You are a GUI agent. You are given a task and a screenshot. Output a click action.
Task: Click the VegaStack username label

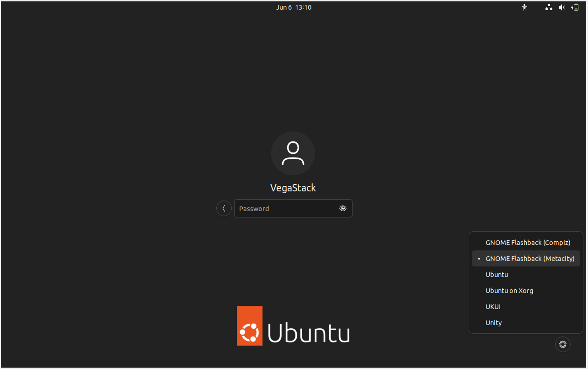coord(293,188)
